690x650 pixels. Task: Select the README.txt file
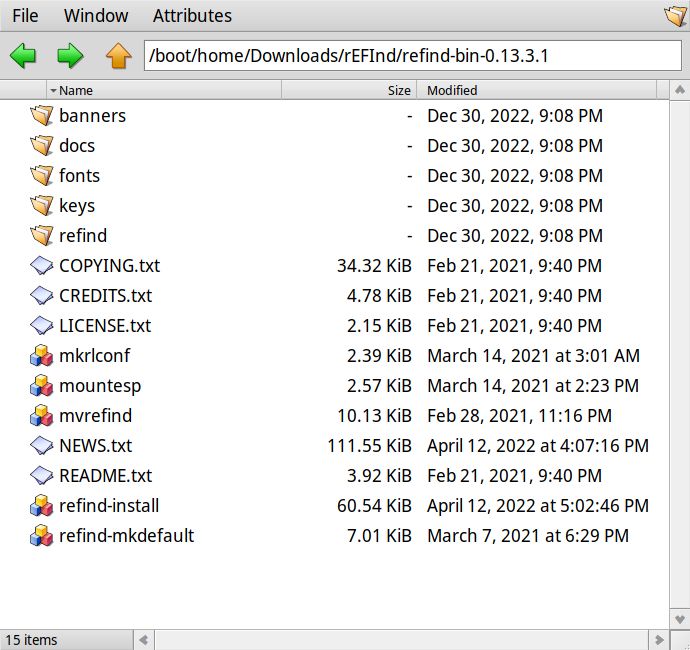tap(105, 475)
